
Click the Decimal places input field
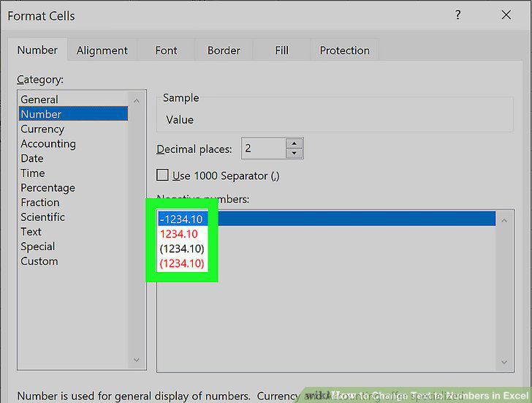point(263,148)
